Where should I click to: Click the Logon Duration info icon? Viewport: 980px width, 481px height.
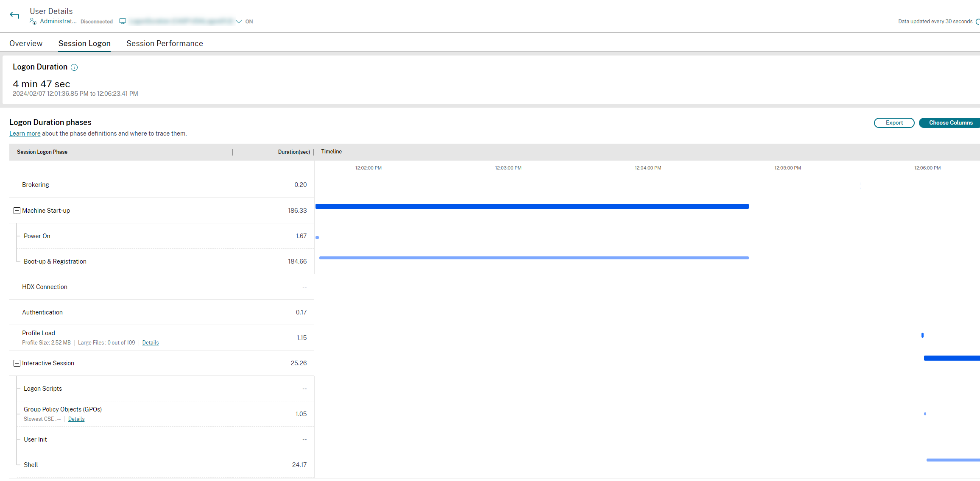[x=74, y=67]
